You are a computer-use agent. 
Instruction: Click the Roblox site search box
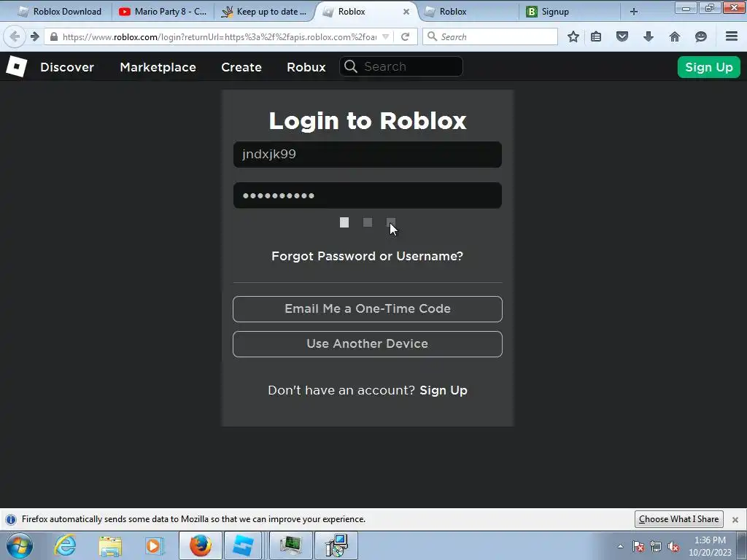click(x=401, y=66)
